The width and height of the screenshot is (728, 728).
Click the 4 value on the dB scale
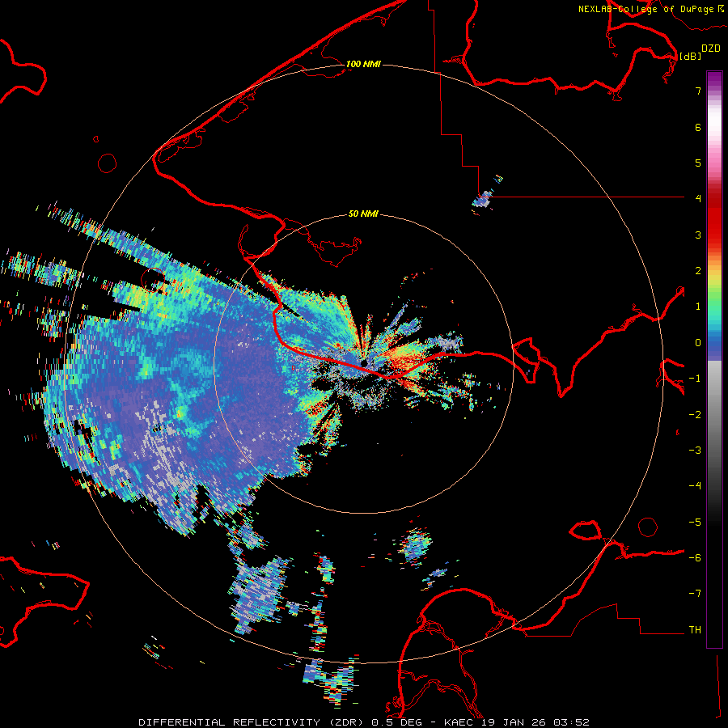(698, 199)
